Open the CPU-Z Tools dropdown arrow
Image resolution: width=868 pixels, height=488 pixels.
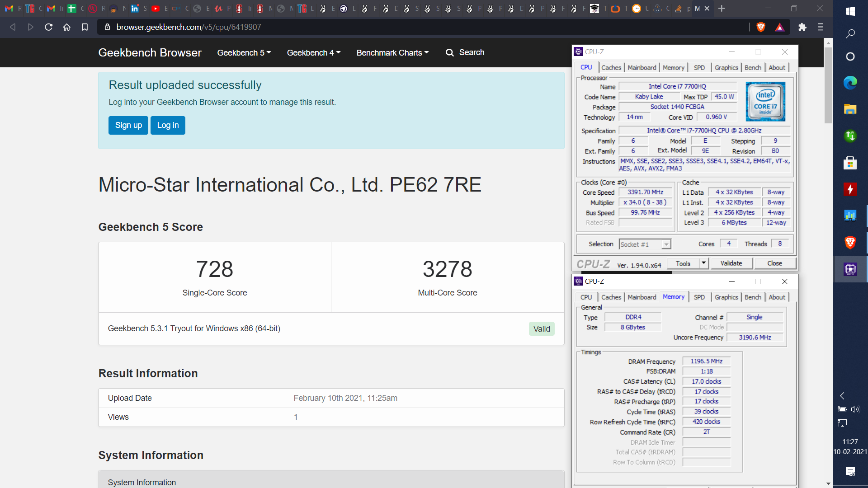point(703,263)
